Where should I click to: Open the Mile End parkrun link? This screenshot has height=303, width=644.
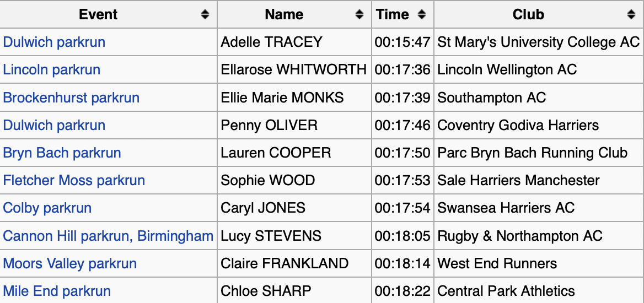(57, 291)
